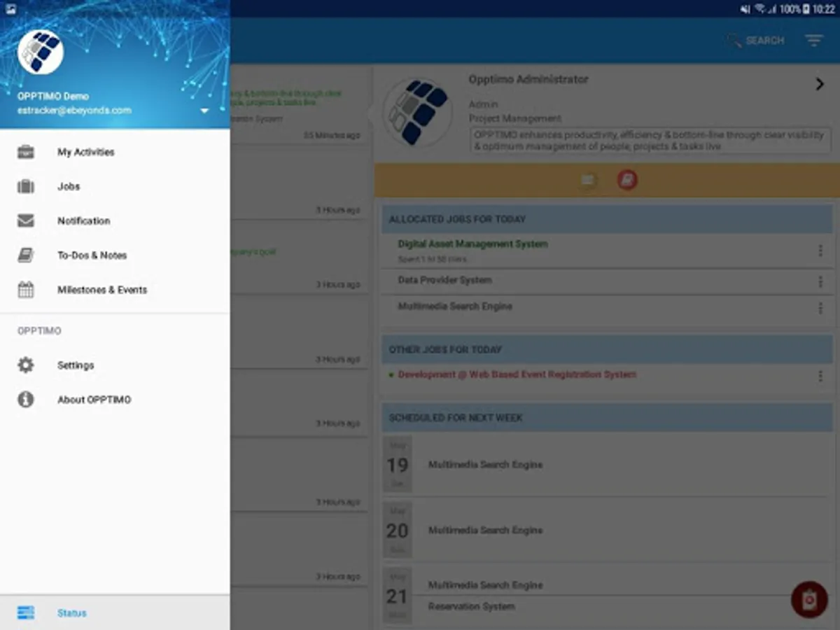Click the image icon in system status bar
Viewport: 840px width, 630px height.
coord(10,9)
